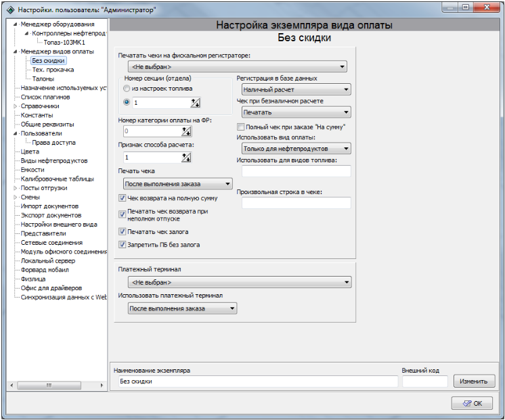Collapse 'Контроллеры нефтепрод' tree node
Screen dimensions: 505x420
point(26,33)
